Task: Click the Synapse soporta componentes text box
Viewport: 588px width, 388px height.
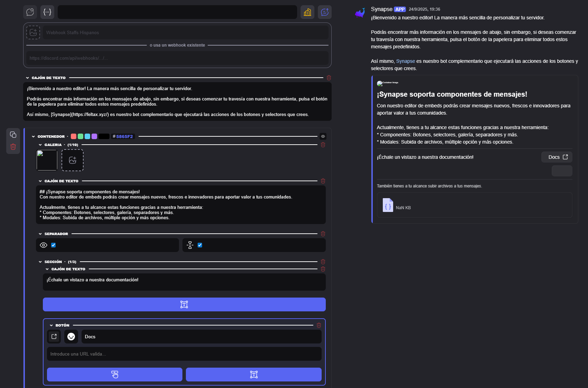Action: [181, 205]
